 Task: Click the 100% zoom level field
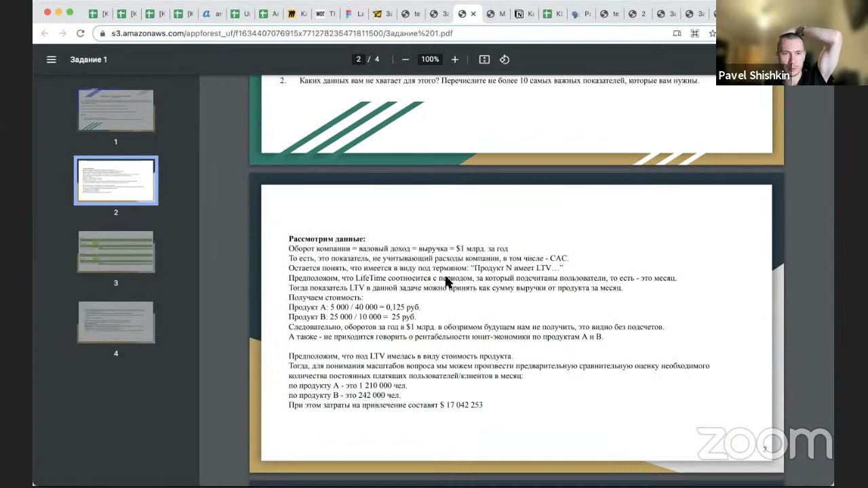(430, 60)
